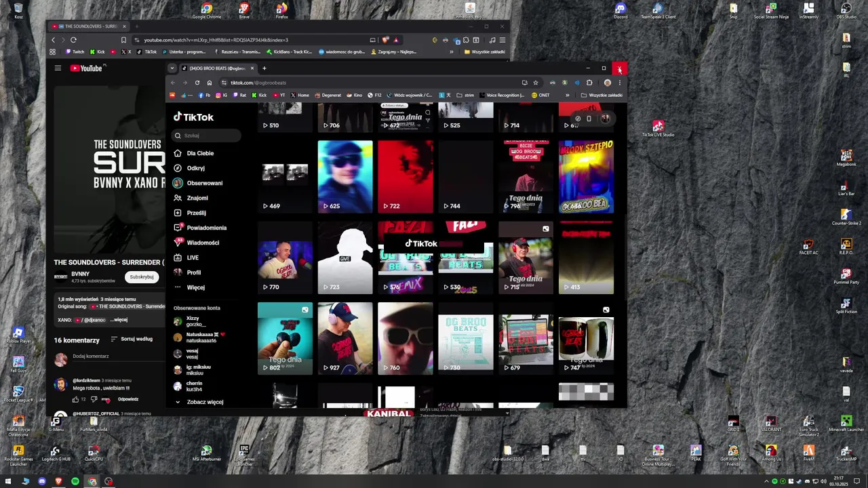Click the YouTube logo in Brave window
Viewport: 868px width, 488px height.
pyautogui.click(x=87, y=68)
